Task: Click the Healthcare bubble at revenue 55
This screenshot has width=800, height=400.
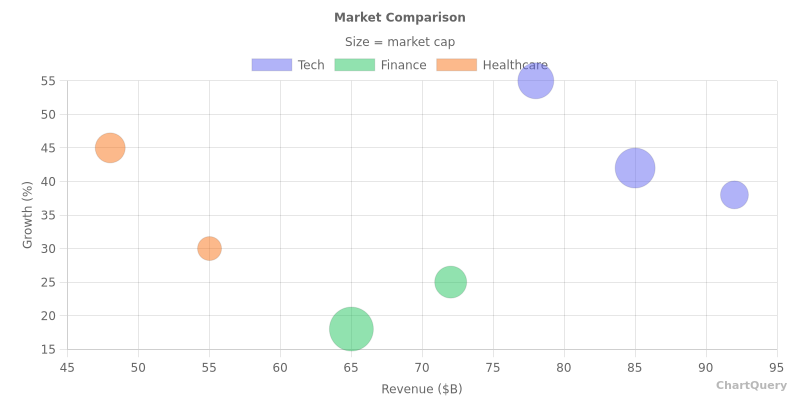Action: [209, 248]
